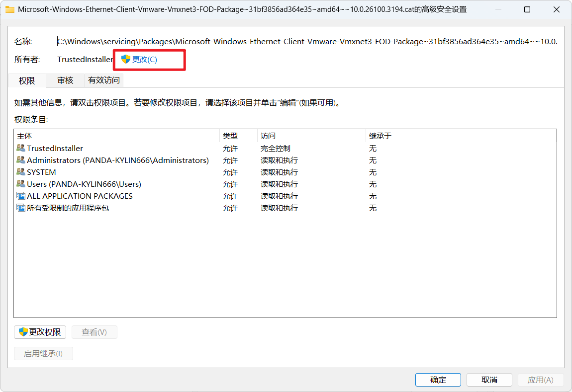Select the Users (PANDA-KYLIN666\Users) entry
572x392 pixels.
286,184
